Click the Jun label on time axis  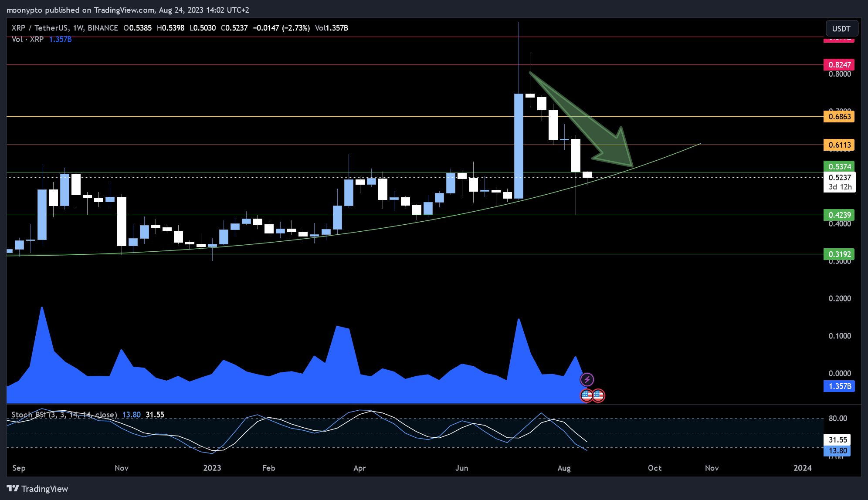(x=461, y=468)
